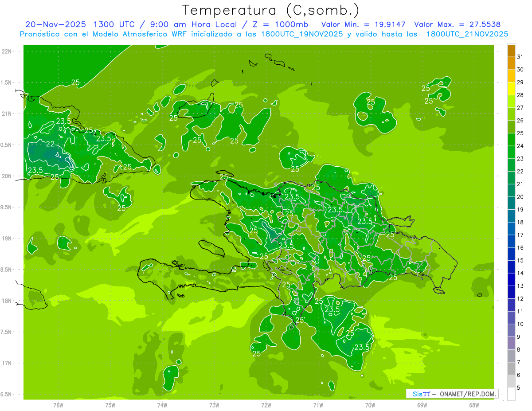Image resolution: width=532 pixels, height=411 pixels.
Task: Click the "22N" latitude label
Action: (7, 51)
